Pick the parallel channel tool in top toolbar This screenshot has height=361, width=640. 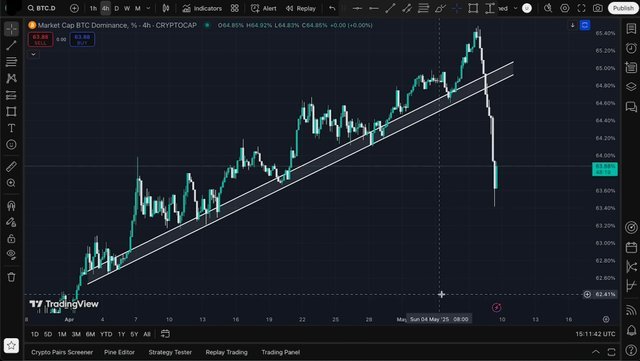(407, 8)
